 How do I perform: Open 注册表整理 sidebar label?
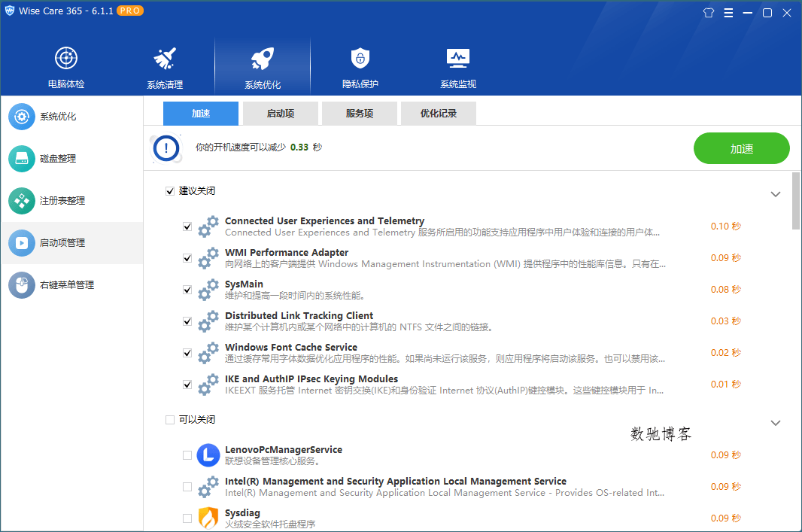(62, 200)
